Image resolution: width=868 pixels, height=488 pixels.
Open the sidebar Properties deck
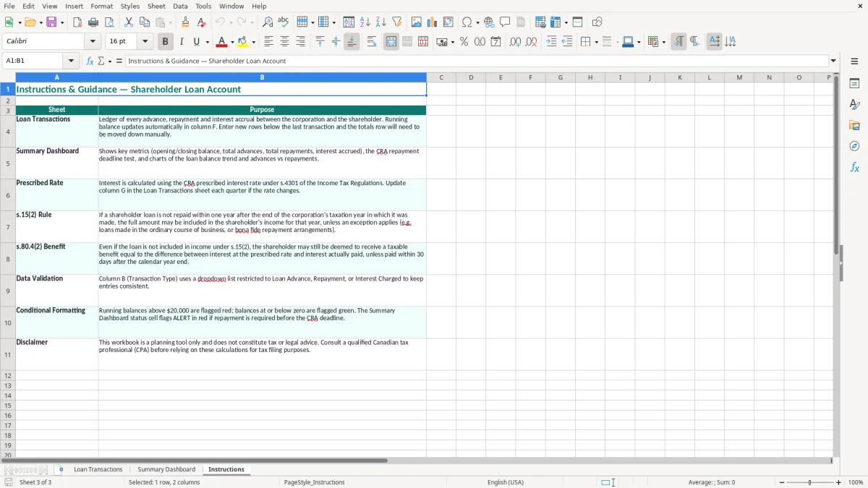pos(854,84)
